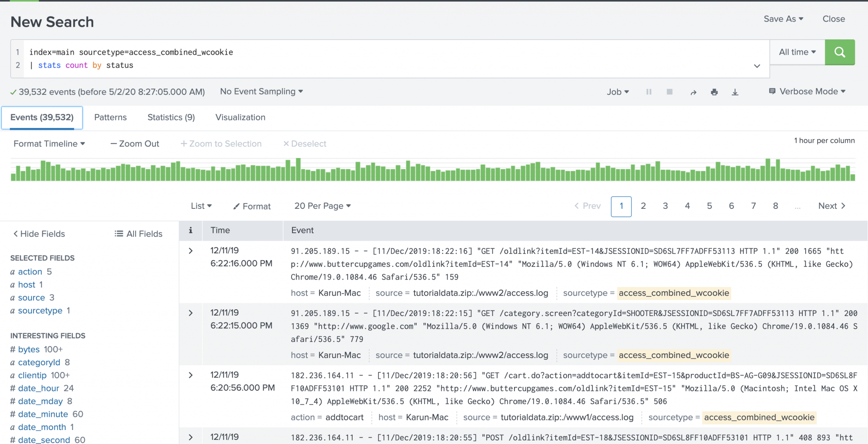This screenshot has height=444, width=868.
Task: Open Format Timeline menu
Action: (x=49, y=144)
